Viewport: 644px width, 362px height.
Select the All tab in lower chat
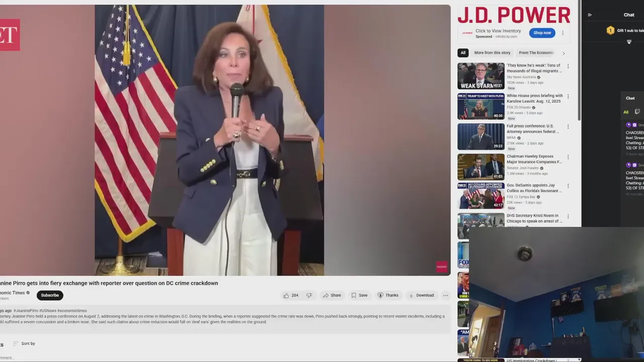coord(626,112)
